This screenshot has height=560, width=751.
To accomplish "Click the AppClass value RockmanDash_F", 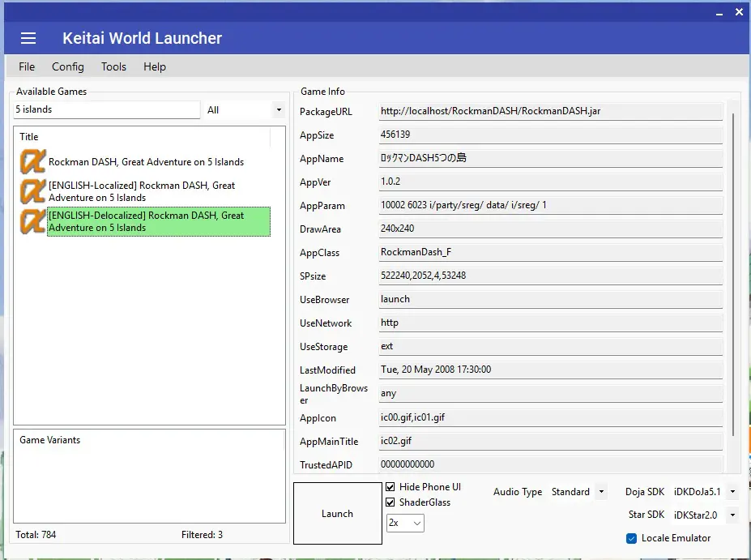I will point(550,252).
